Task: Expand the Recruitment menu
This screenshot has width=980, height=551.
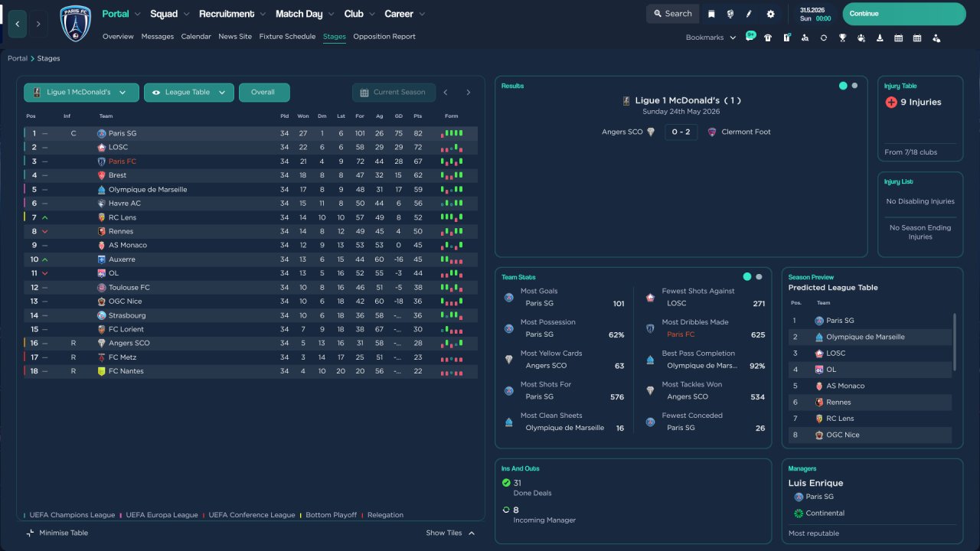Action: 233,14
